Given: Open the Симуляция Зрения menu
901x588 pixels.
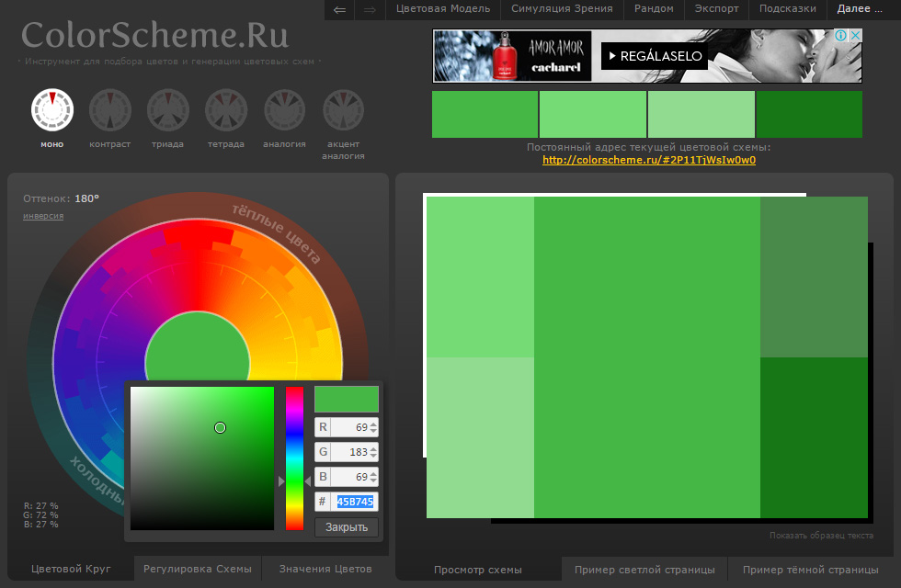Looking at the screenshot, I should 562,9.
